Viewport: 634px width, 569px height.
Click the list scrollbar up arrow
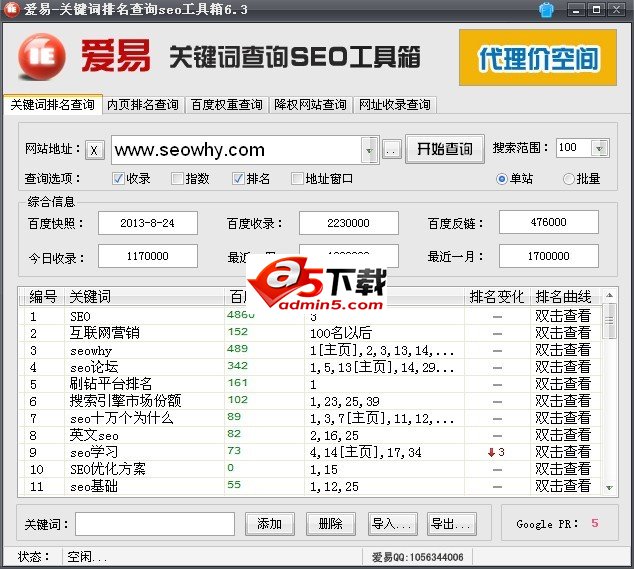[609, 296]
